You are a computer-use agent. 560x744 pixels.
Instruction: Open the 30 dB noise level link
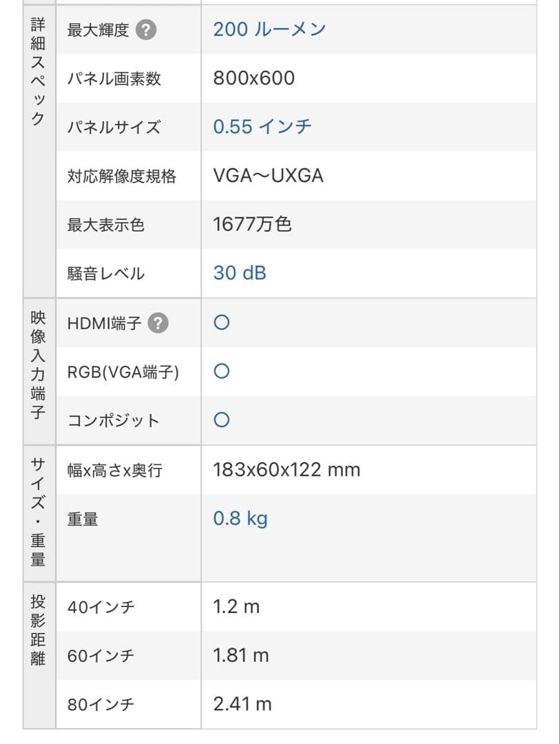(240, 273)
